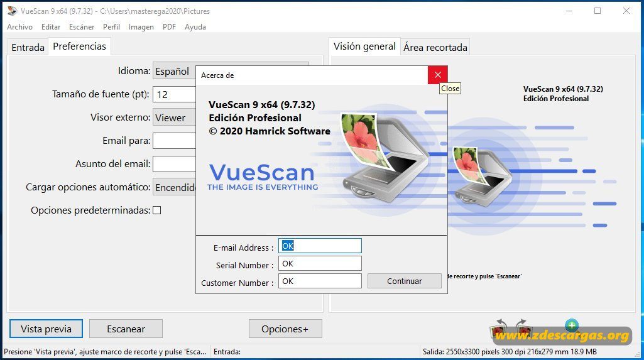The image size is (644, 360).
Task: Click the Asunto del email text field
Action: (174, 164)
